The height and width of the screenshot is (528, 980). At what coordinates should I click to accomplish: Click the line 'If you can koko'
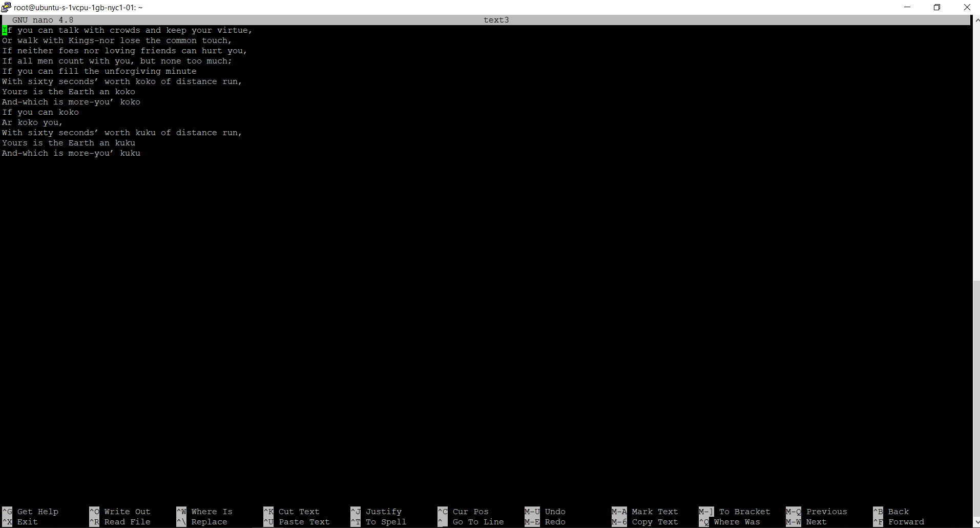(x=40, y=112)
